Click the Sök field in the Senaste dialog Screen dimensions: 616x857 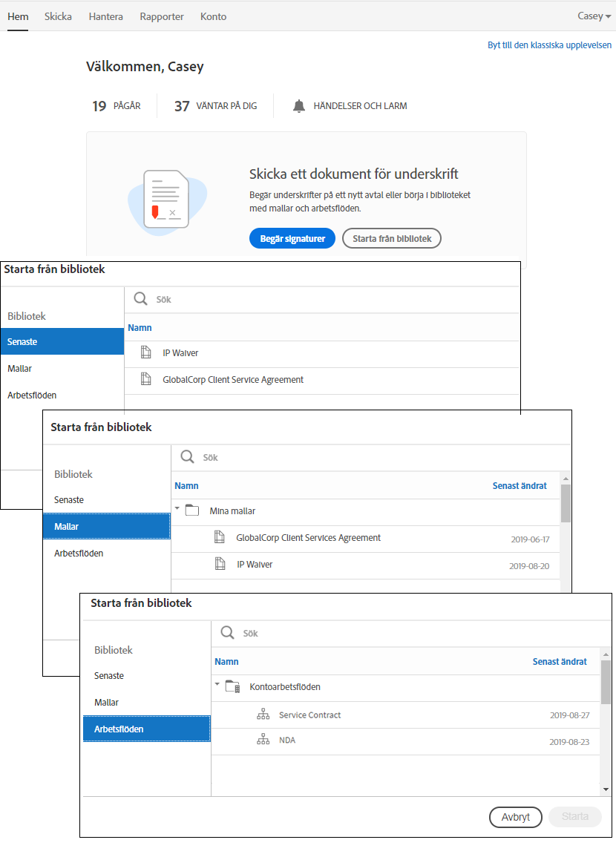pos(327,300)
